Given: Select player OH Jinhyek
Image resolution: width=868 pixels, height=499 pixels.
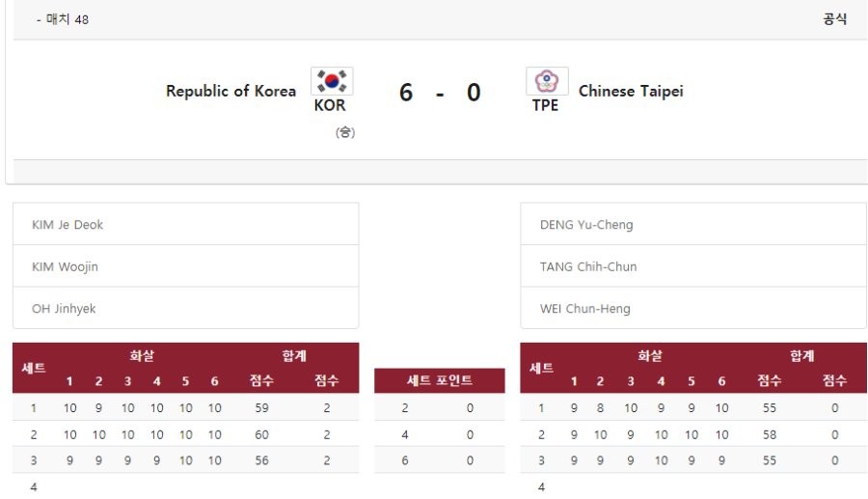Looking at the screenshot, I should pyautogui.click(x=64, y=309).
